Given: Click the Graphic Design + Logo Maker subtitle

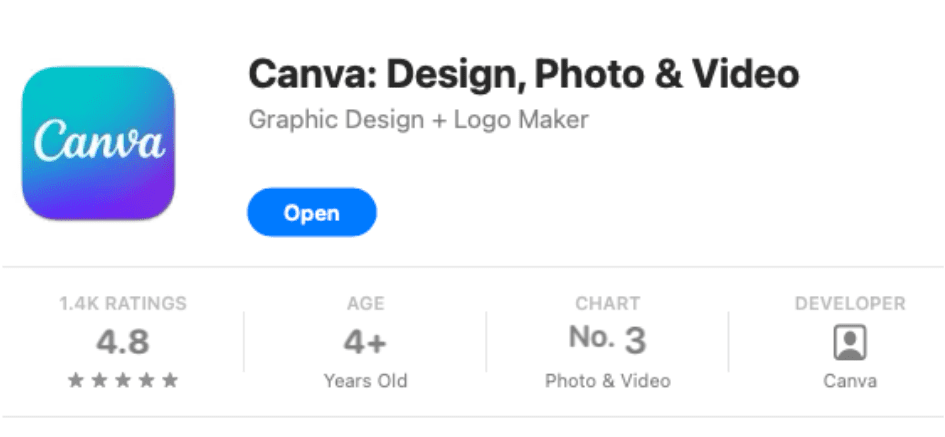Looking at the screenshot, I should pyautogui.click(x=418, y=119).
